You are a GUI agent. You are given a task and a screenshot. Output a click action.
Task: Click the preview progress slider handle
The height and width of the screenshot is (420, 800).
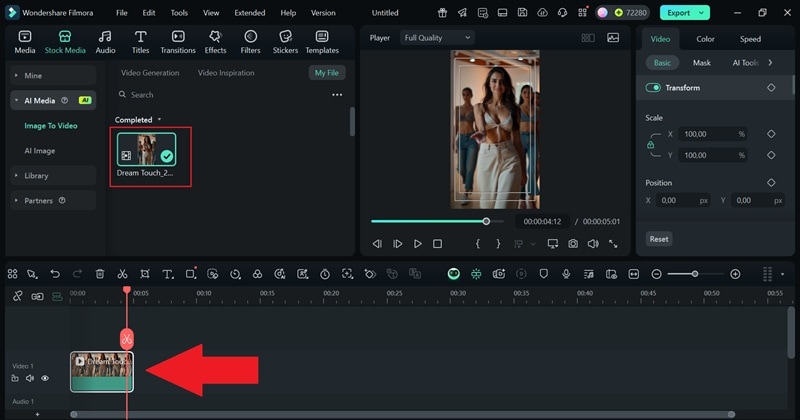pyautogui.click(x=486, y=221)
